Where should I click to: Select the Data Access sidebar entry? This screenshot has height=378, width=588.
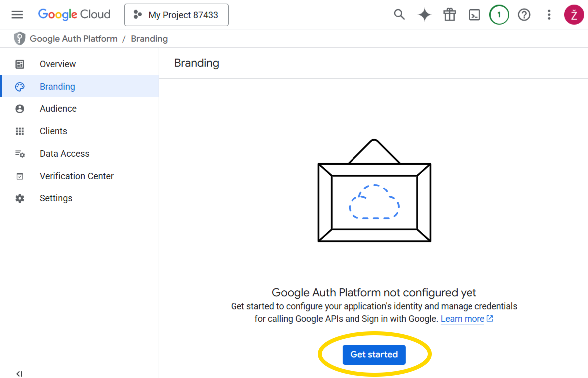point(64,153)
